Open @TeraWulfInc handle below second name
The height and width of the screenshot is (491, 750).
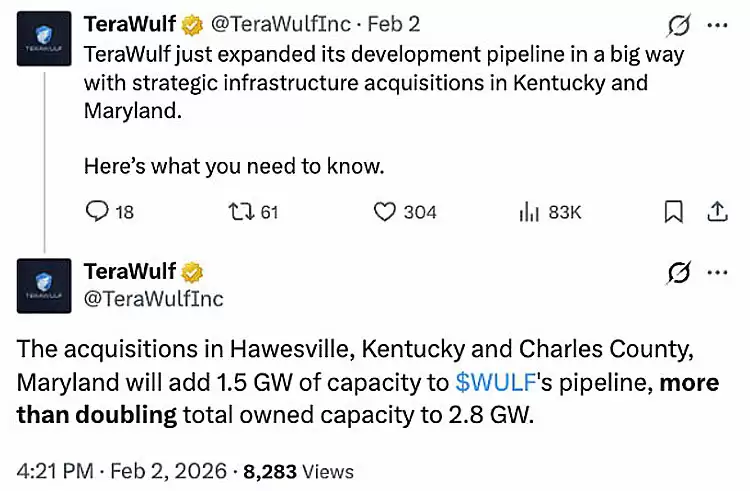click(154, 299)
